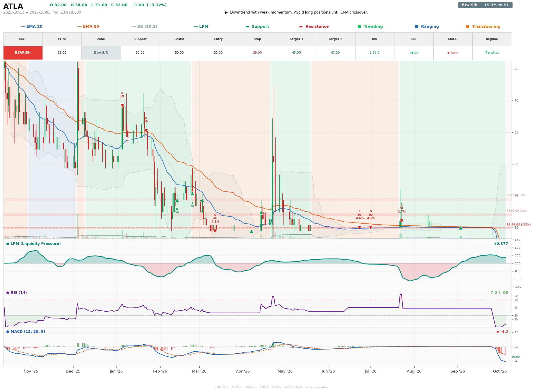Click the Price column header
The height and width of the screenshot is (392, 534).
tap(62, 39)
